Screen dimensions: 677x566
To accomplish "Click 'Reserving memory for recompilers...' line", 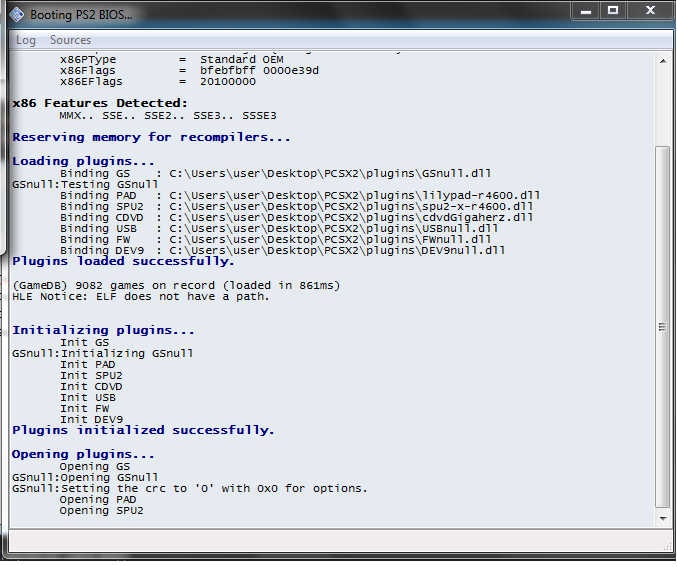I will [x=151, y=137].
